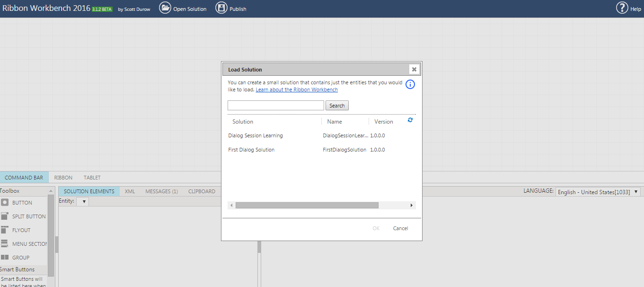
Task: Open the Open Solution folder icon
Action: click(x=165, y=8)
